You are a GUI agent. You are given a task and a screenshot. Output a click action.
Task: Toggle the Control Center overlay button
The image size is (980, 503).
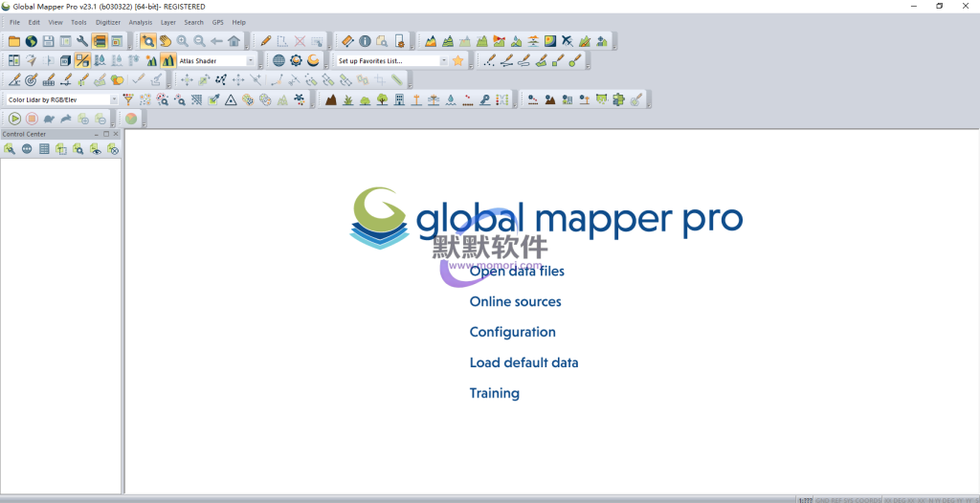(x=100, y=41)
